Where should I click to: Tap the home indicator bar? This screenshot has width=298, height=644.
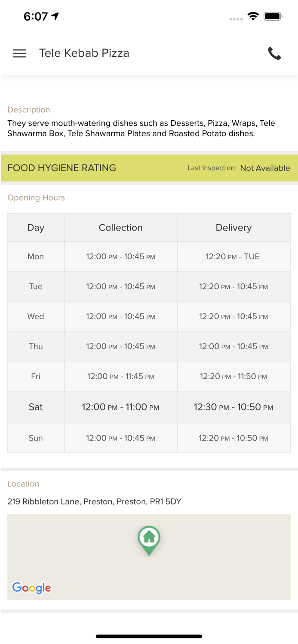[149, 636]
